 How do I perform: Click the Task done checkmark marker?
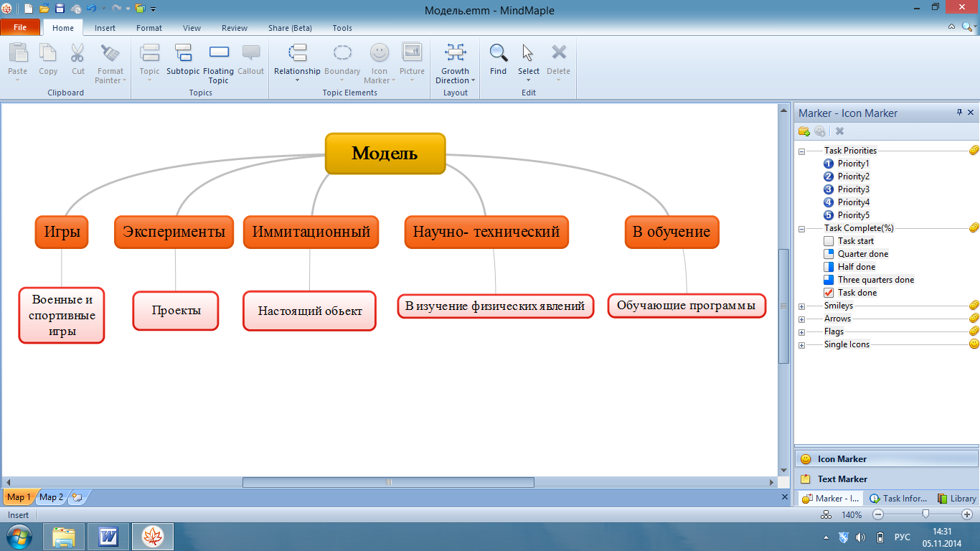click(x=829, y=293)
